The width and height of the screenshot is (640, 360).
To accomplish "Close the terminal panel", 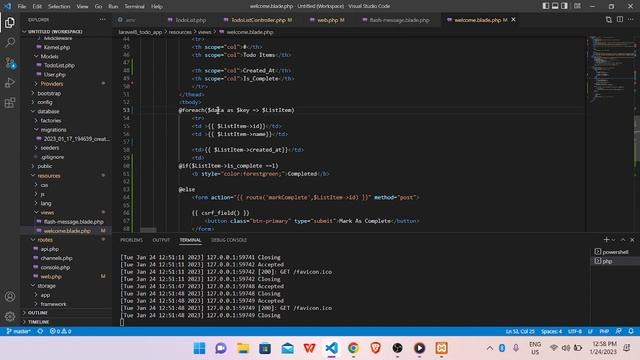I will (x=632, y=240).
